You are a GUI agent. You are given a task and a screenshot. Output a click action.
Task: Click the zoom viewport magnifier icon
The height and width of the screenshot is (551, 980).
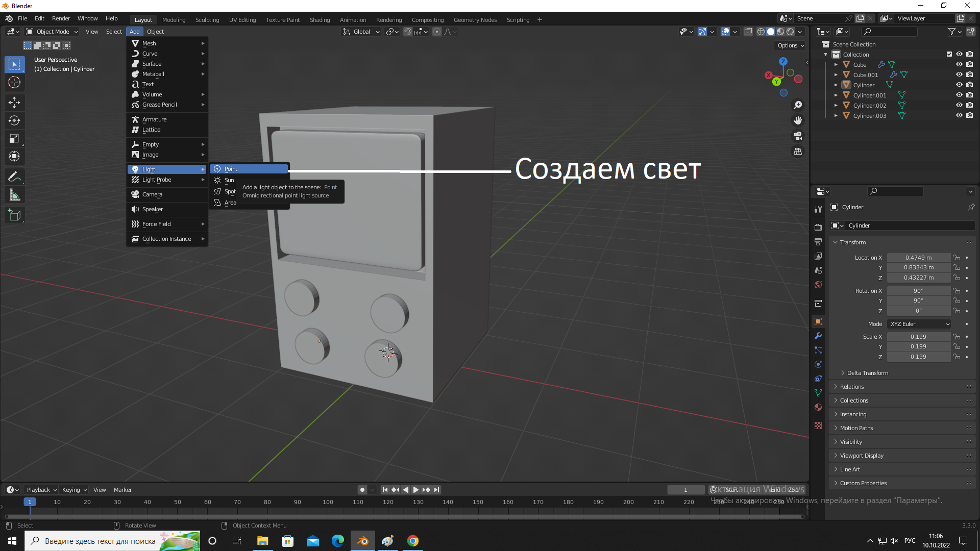coord(798,105)
